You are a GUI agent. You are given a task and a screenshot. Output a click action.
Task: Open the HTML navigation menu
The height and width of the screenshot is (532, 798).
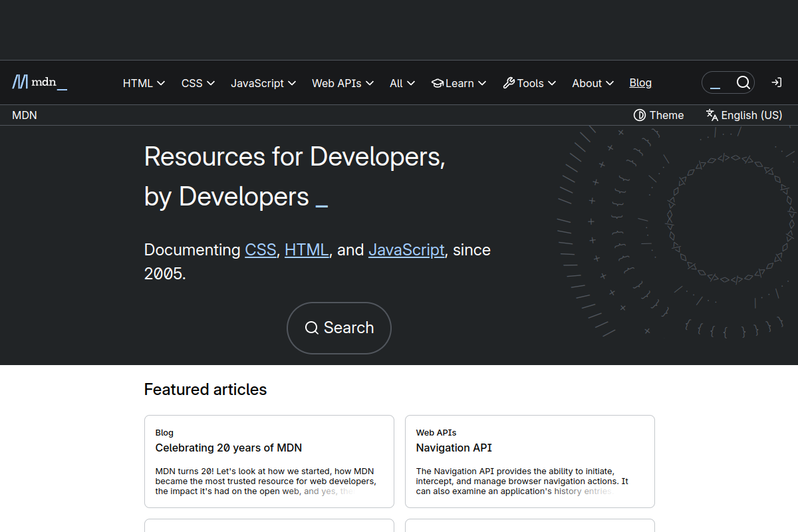tap(144, 83)
